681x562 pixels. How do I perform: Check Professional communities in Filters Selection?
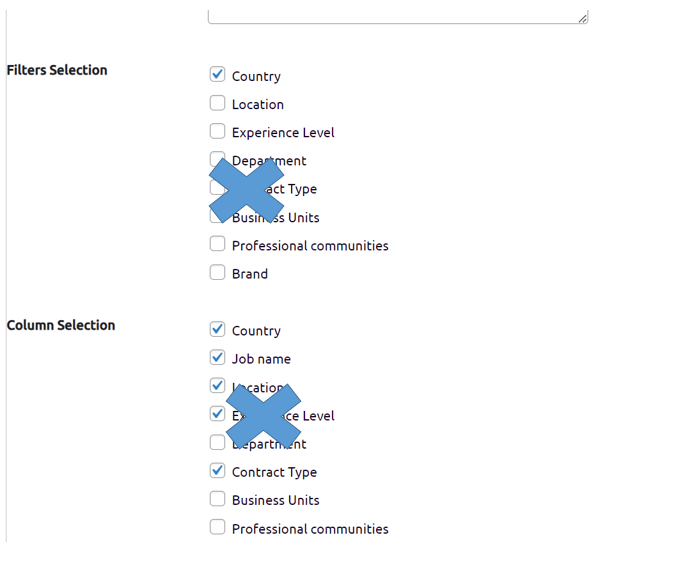[x=217, y=243]
